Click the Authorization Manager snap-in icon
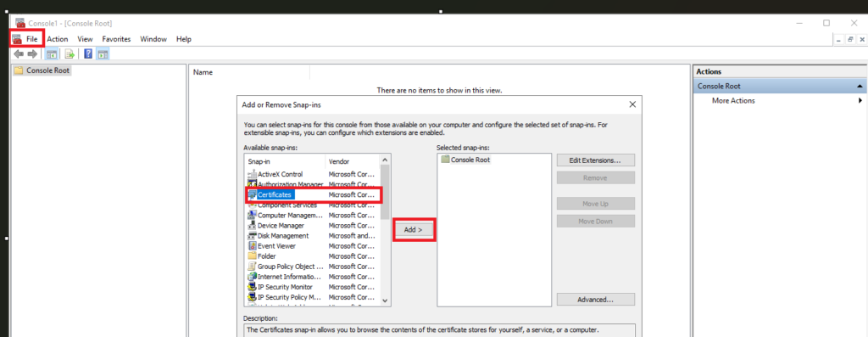 click(x=252, y=184)
